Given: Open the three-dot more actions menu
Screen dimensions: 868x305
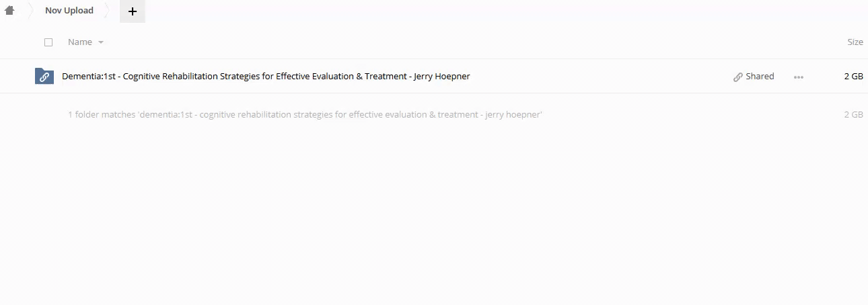Looking at the screenshot, I should coord(799,77).
